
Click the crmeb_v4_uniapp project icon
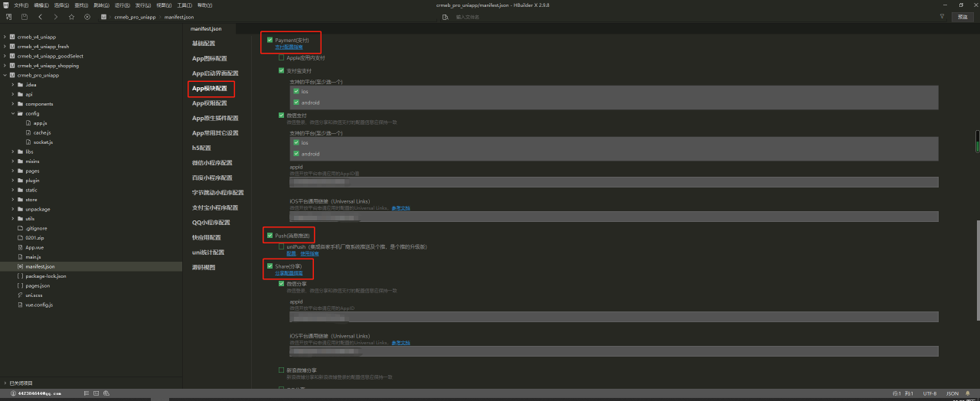pos(12,37)
